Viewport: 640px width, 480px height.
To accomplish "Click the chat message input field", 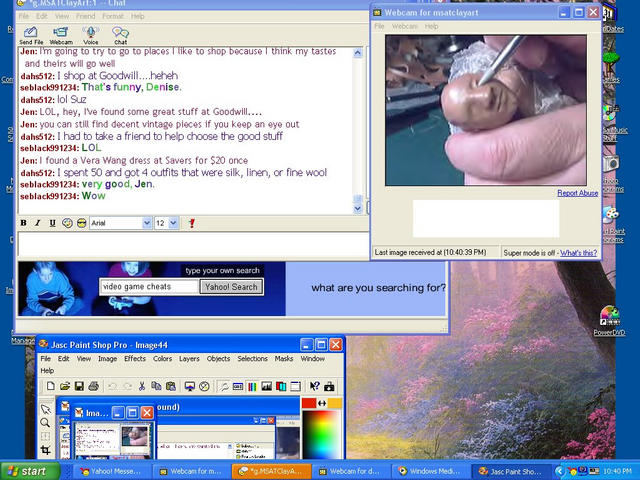I will coord(193,244).
